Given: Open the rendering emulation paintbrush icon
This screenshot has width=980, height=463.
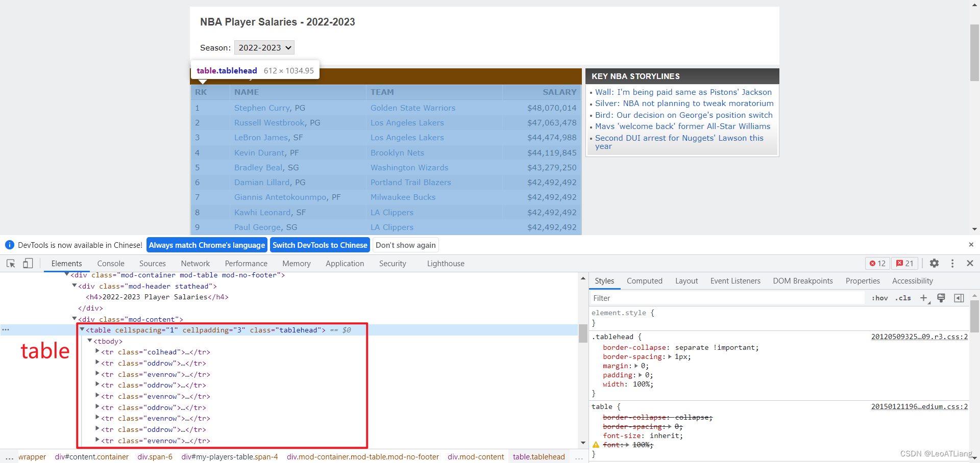Looking at the screenshot, I should [941, 298].
